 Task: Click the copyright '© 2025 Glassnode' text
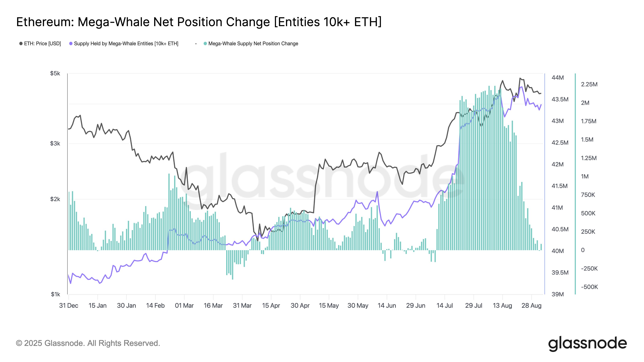[x=88, y=343]
